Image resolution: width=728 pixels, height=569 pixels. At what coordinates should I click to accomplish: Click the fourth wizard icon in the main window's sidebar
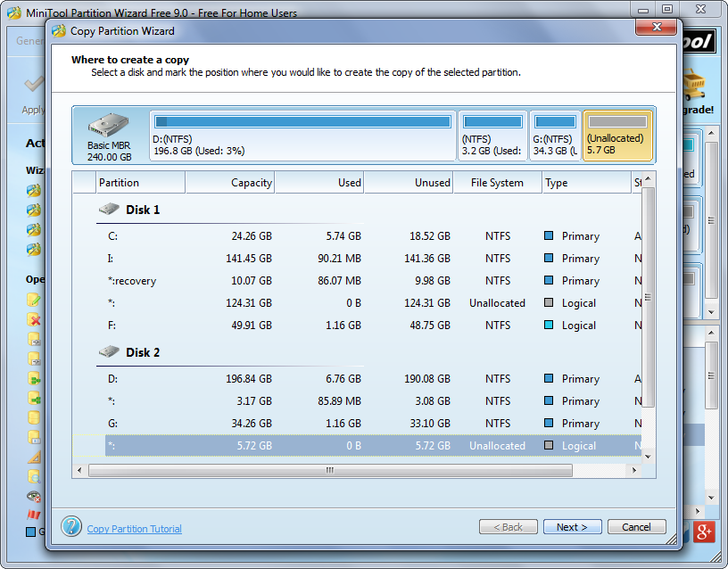point(33,249)
